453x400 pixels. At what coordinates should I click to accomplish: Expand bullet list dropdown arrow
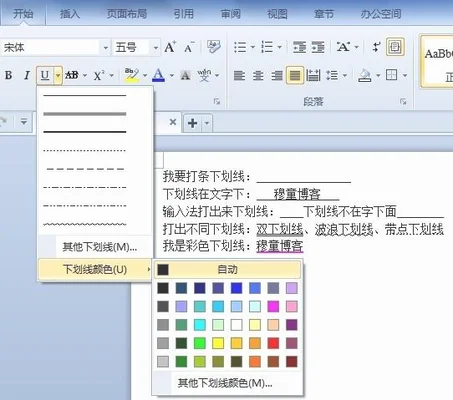253,47
